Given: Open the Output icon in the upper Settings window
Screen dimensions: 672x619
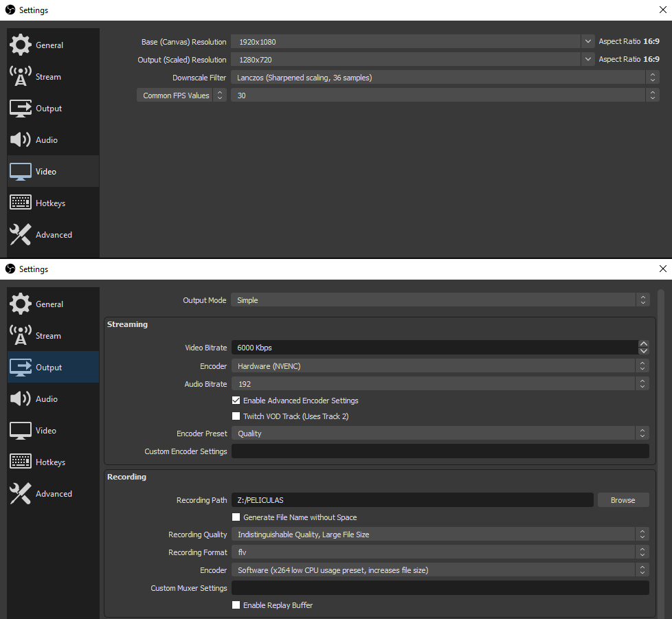Looking at the screenshot, I should (21, 109).
